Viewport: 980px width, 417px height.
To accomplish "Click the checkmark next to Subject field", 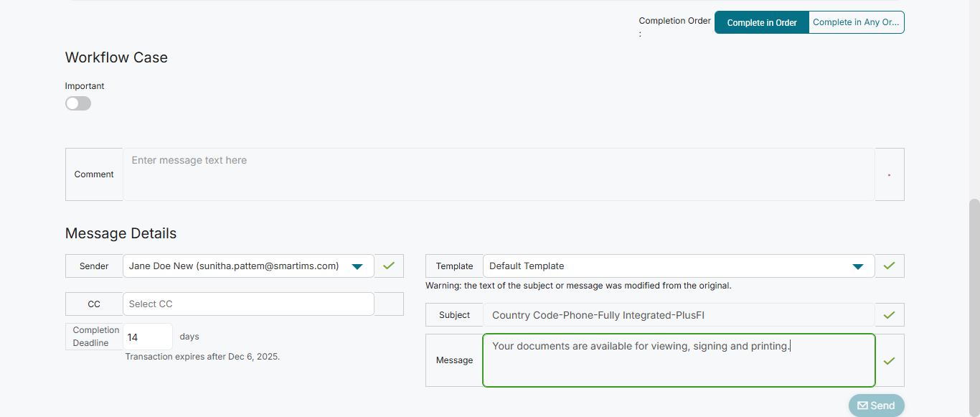I will [x=890, y=315].
